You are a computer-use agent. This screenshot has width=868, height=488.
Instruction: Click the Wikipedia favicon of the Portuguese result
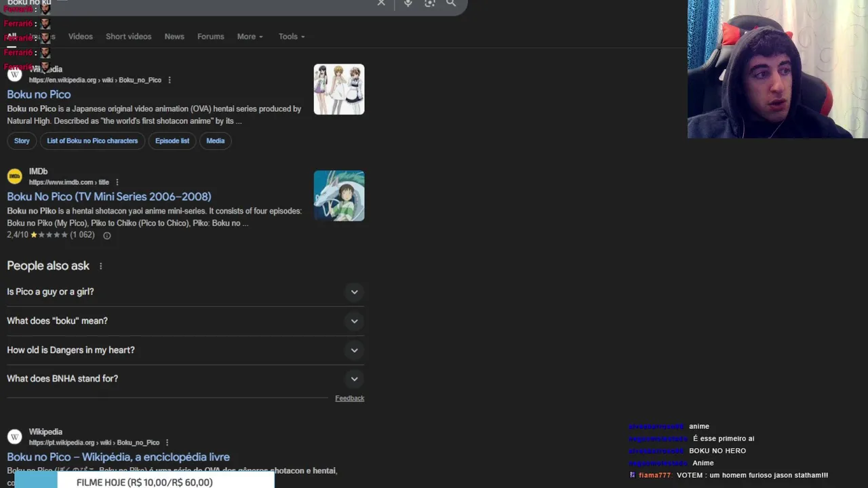click(14, 437)
